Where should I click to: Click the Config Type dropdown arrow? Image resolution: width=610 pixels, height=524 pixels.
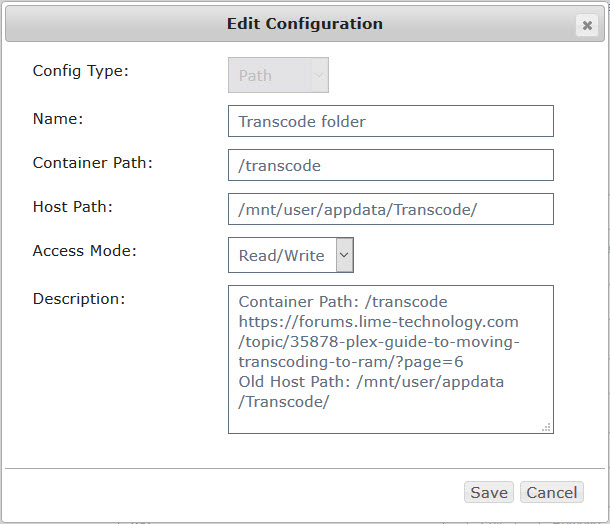click(x=319, y=75)
